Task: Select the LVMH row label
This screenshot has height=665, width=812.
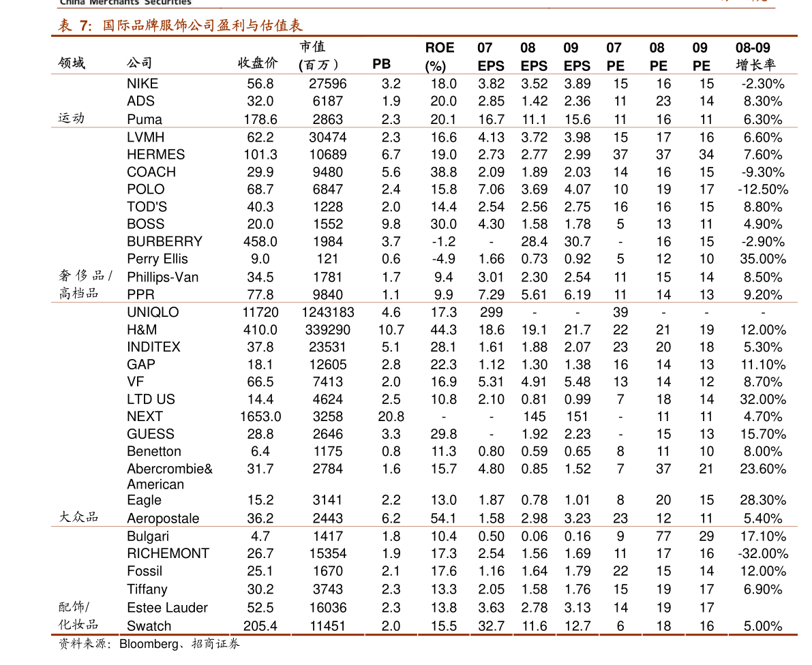Action: [145, 138]
